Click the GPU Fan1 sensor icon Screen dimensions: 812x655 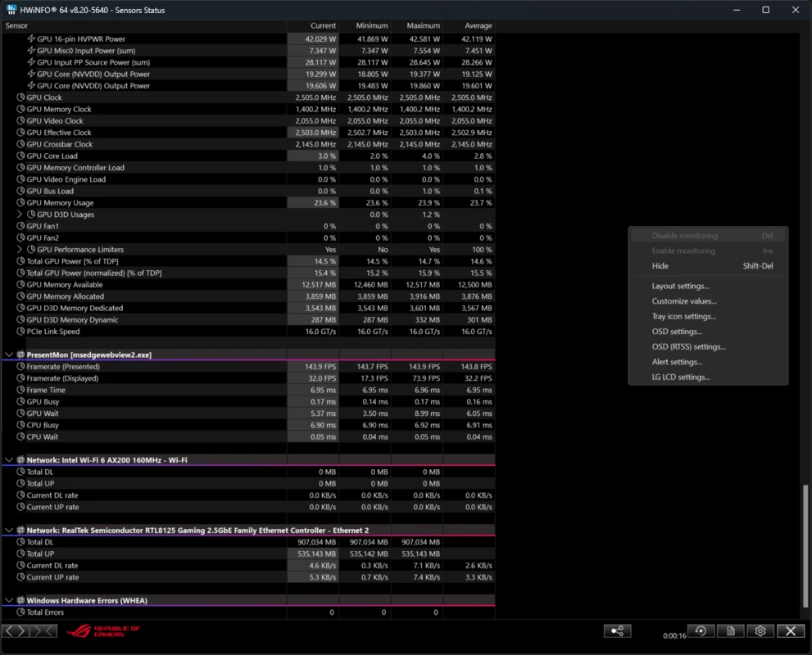point(20,226)
